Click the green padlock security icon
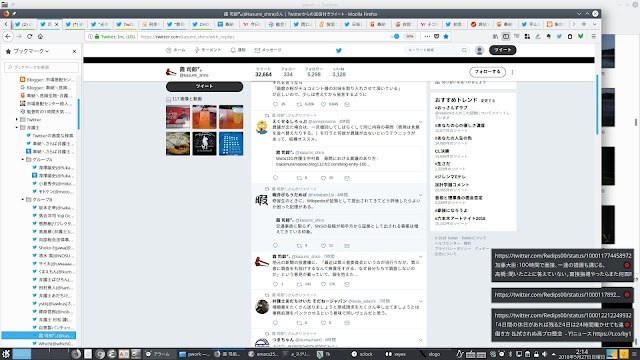 [x=97, y=37]
